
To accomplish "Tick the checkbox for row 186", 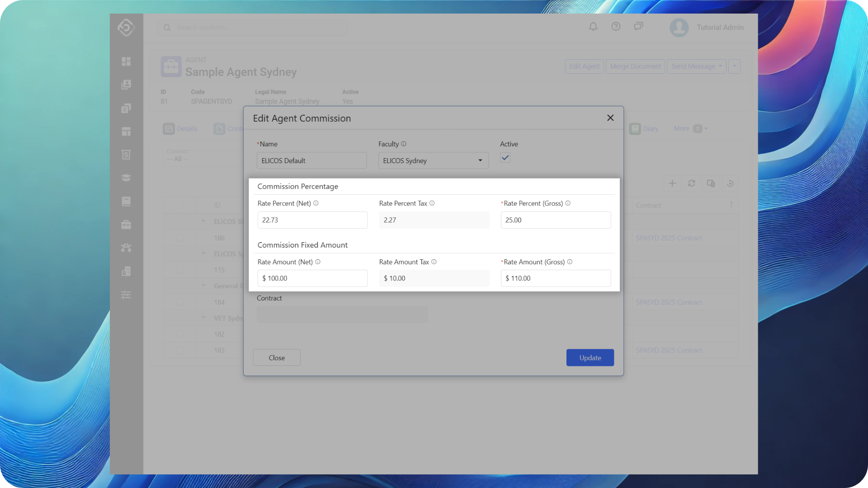I will (179, 238).
